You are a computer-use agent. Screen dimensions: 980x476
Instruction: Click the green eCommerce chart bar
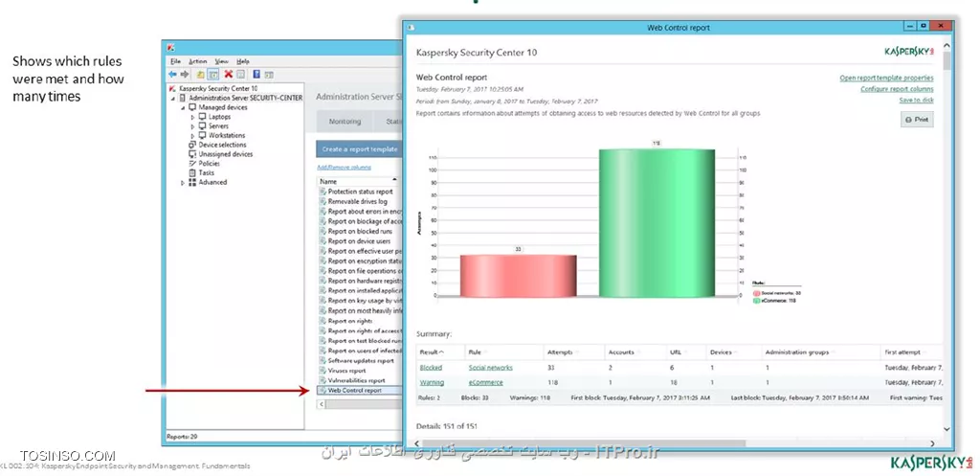(x=657, y=222)
